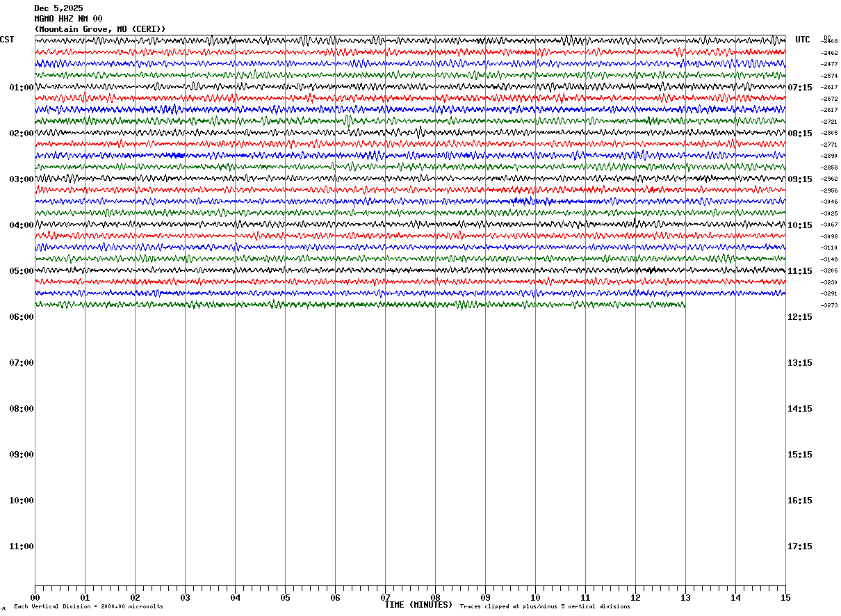Click the '12' minute tick label
Viewport: 841px width, 616px height.
click(x=635, y=598)
